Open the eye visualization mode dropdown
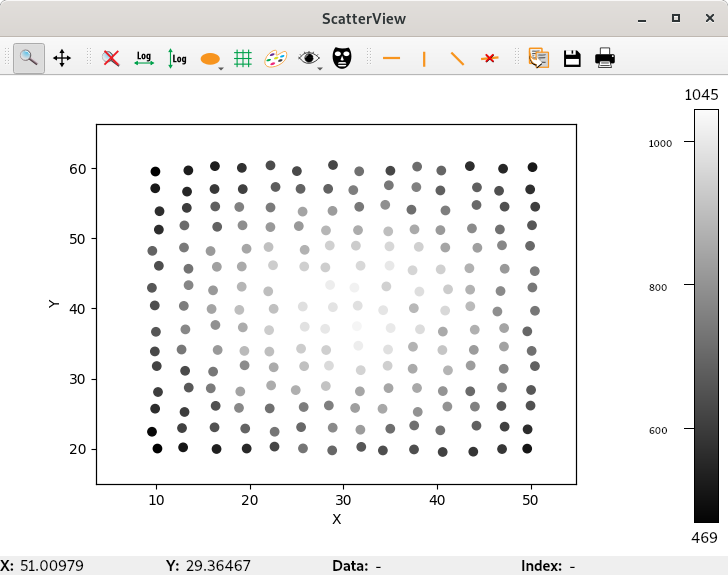Screen dimensions: 728x575 (x=310, y=58)
